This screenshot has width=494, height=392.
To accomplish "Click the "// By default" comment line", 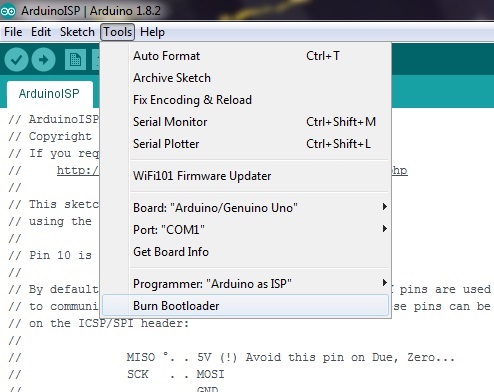I will click(53, 289).
